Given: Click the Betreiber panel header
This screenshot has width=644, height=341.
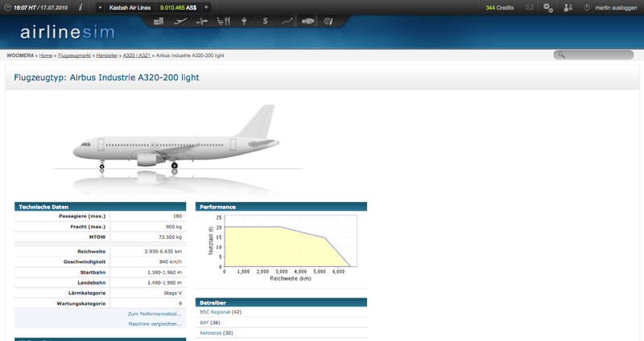Looking at the screenshot, I should point(281,302).
